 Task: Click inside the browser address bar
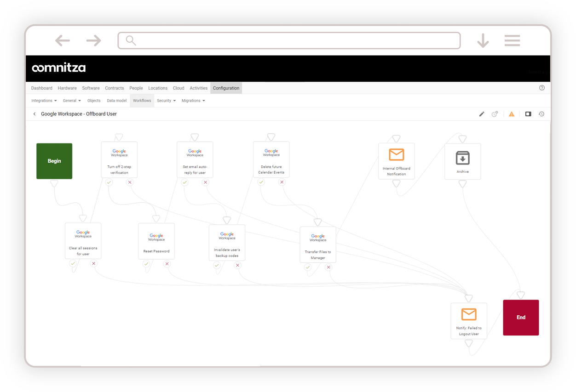tap(289, 40)
